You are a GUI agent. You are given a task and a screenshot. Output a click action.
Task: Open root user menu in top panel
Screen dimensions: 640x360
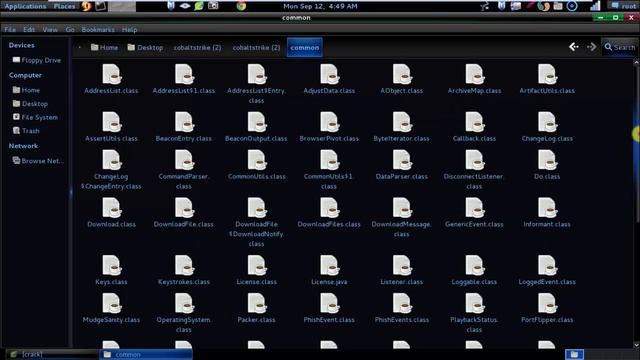[624, 6]
